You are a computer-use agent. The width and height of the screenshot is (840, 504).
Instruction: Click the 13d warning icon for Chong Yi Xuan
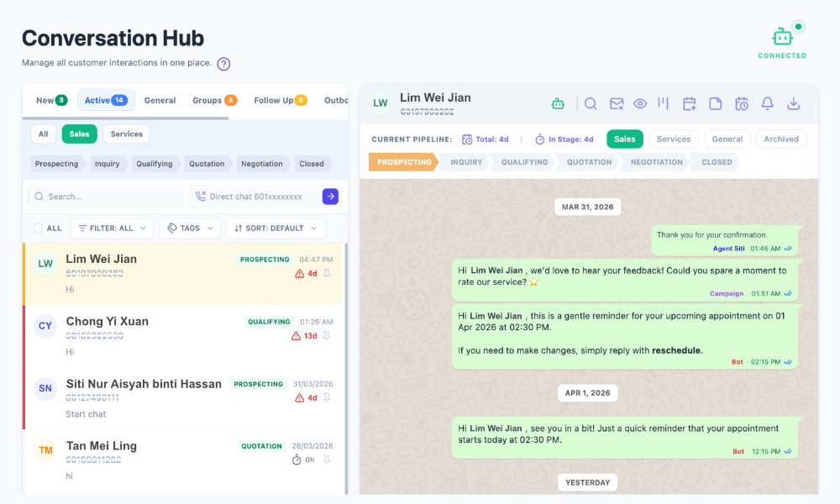[x=296, y=336]
